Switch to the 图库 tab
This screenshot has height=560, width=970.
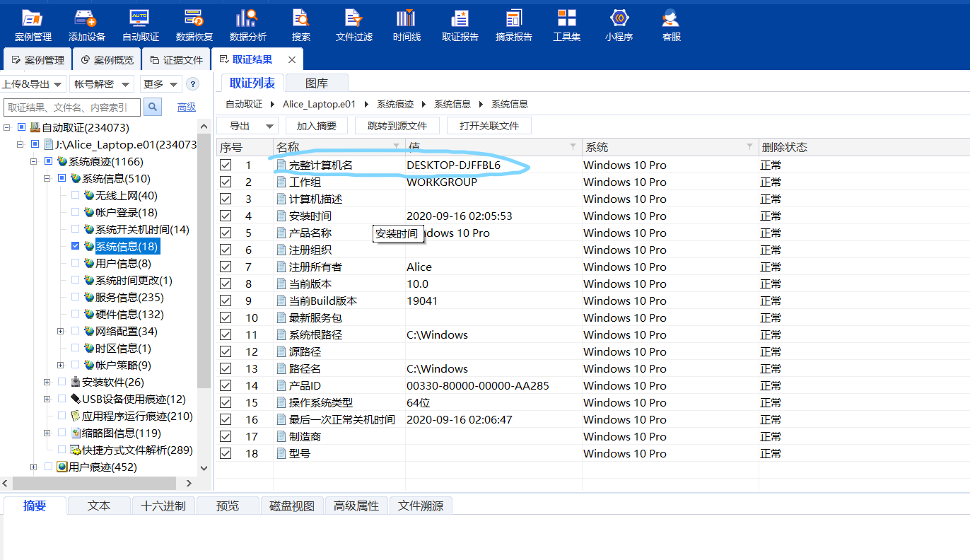[x=317, y=83]
